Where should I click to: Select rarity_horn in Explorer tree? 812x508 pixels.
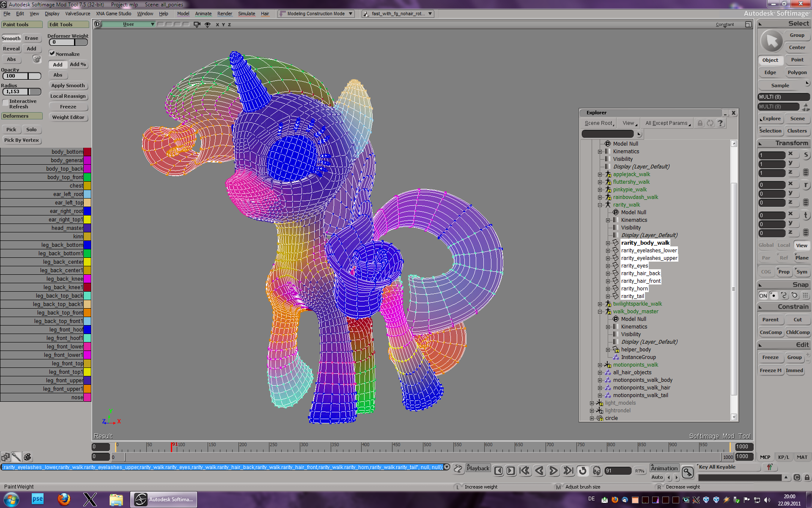(634, 289)
